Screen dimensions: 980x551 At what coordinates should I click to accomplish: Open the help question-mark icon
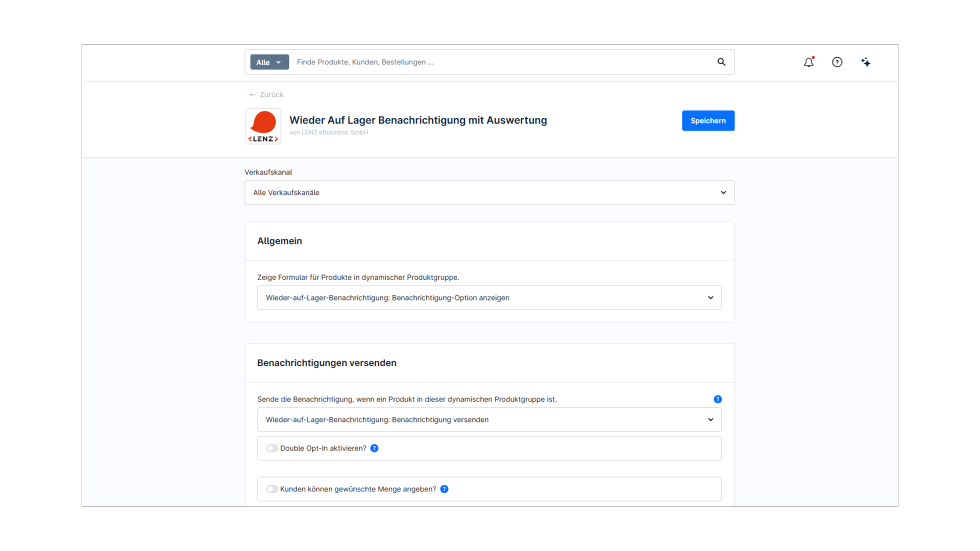coord(837,62)
